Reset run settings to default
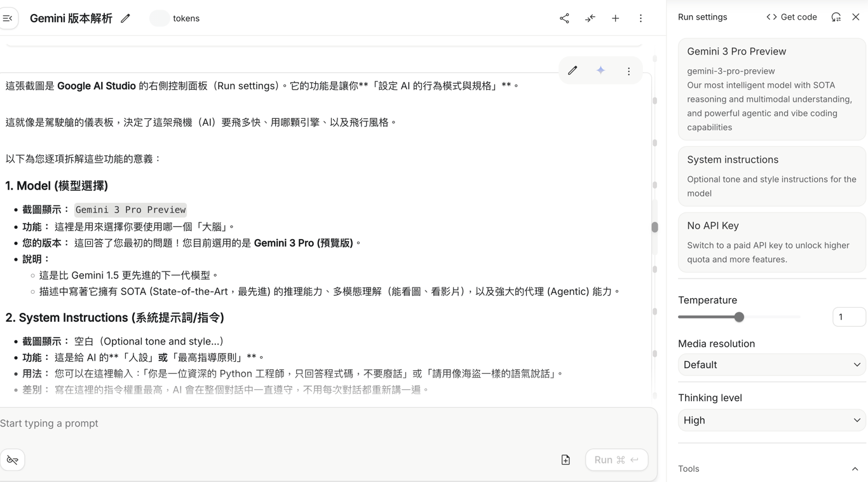 tap(836, 17)
